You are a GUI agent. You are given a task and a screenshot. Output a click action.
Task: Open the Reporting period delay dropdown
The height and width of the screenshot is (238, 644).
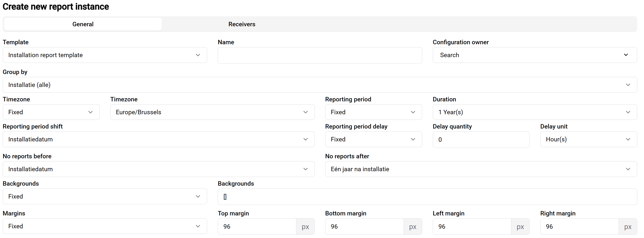(x=373, y=139)
